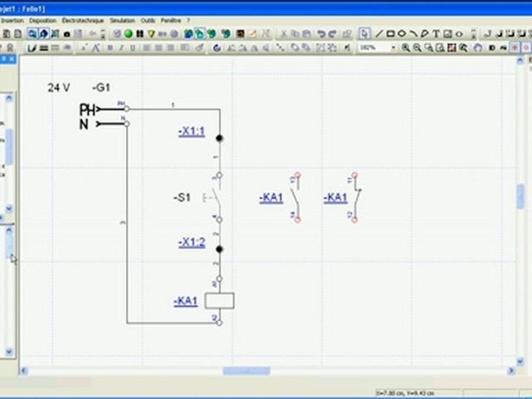This screenshot has height=399, width=532.
Task: Start simulation with the green ball icon
Action: [x=128, y=34]
